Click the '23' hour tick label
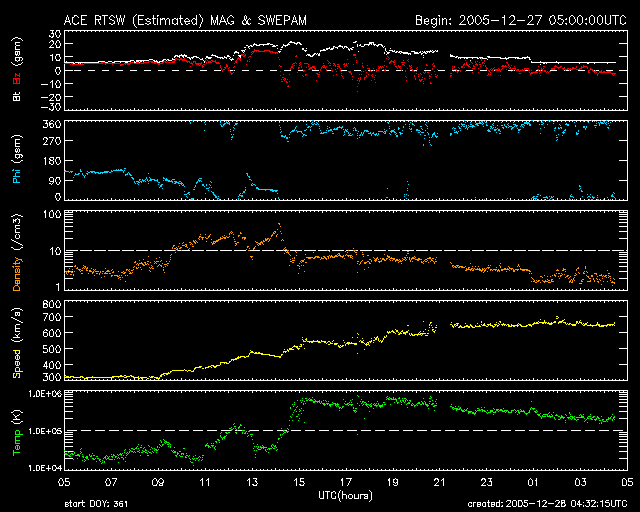 click(x=487, y=482)
